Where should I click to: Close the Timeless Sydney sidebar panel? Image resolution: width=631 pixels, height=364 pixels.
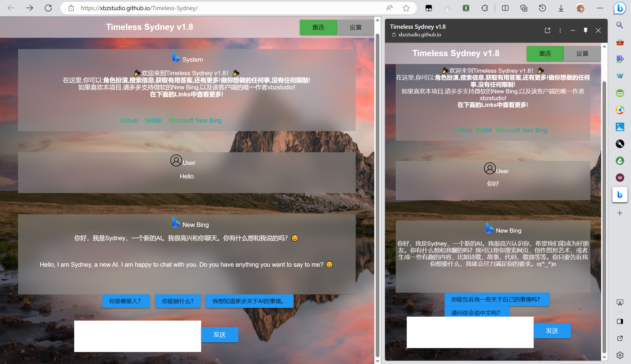[598, 30]
